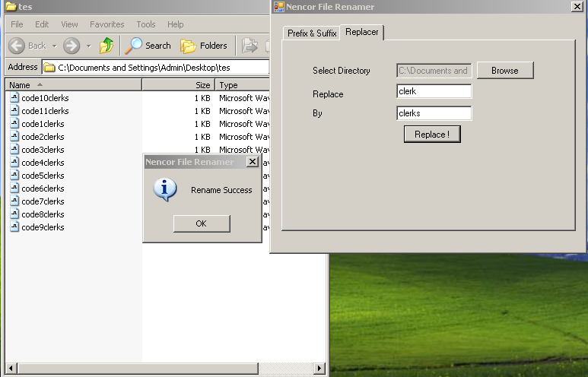Click the code11clerks file name
The image size is (588, 377).
pyautogui.click(x=45, y=111)
